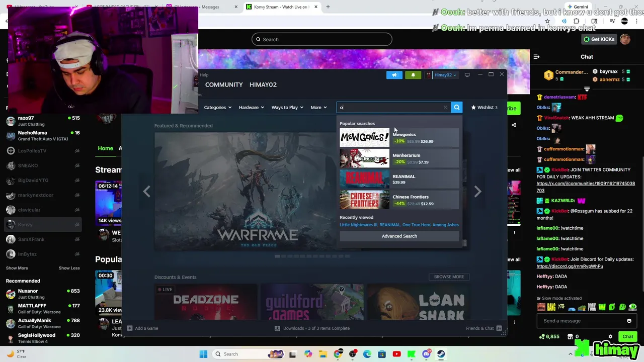Open the COMMUNITY tab in Steam
This screenshot has height=362, width=644.
[224, 84]
